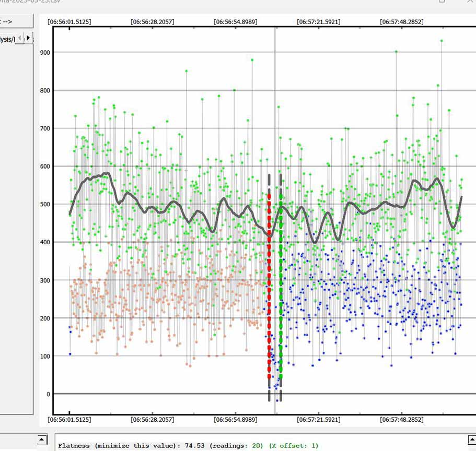The width and height of the screenshot is (476, 451).
Task: Click the '(readings: 20)' status text
Action: coord(236,446)
